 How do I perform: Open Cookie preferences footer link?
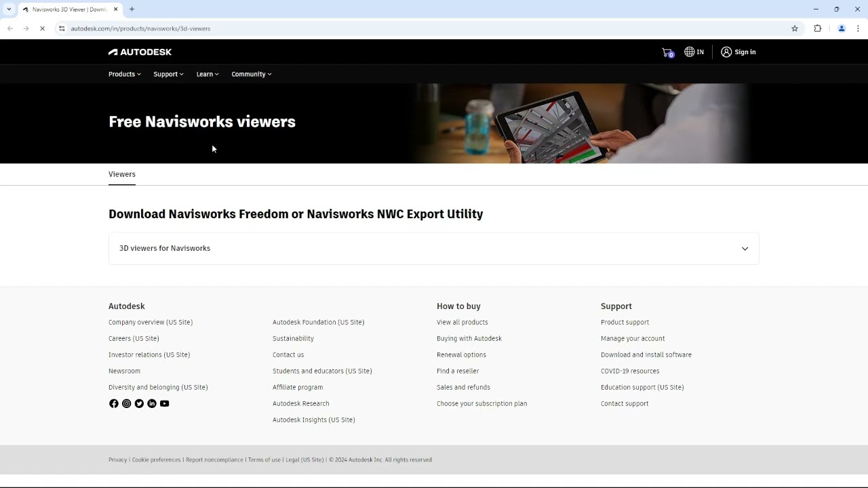pos(156,460)
